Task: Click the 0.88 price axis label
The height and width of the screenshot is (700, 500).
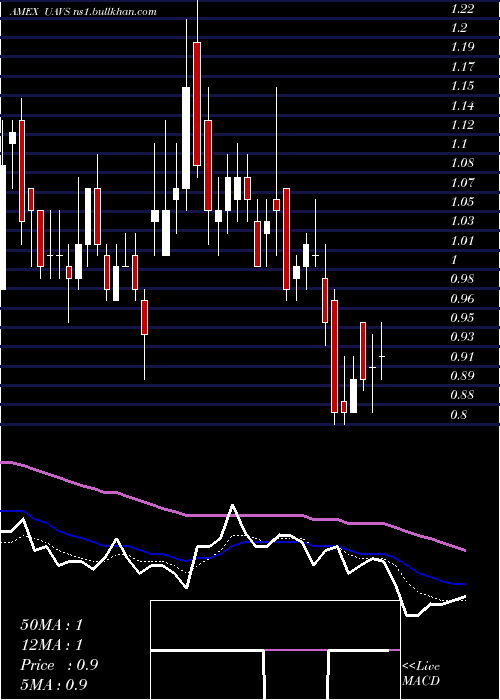Action: 463,395
